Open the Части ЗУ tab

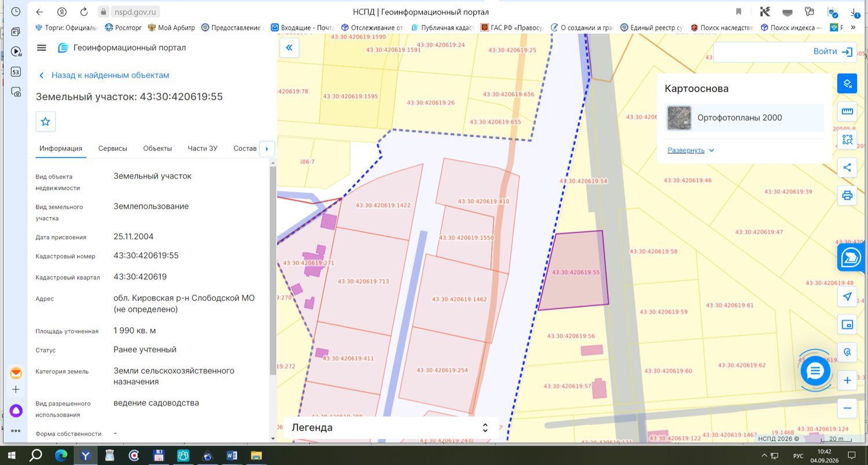(203, 149)
